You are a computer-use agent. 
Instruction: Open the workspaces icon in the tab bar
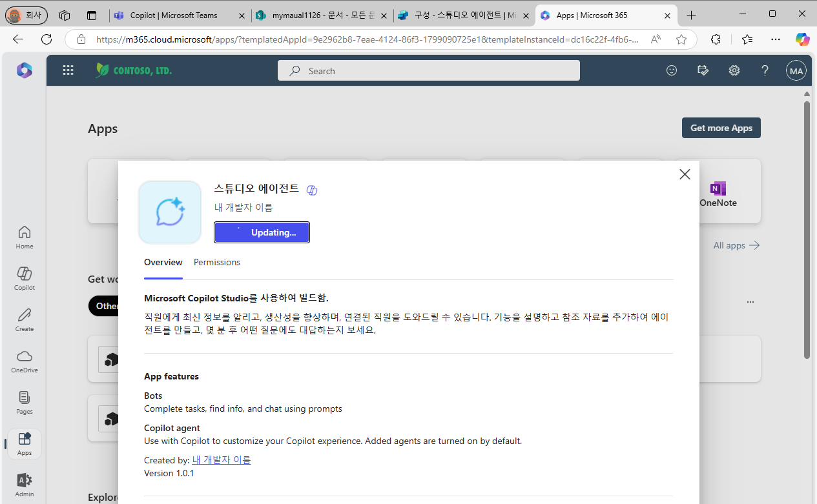click(x=64, y=15)
